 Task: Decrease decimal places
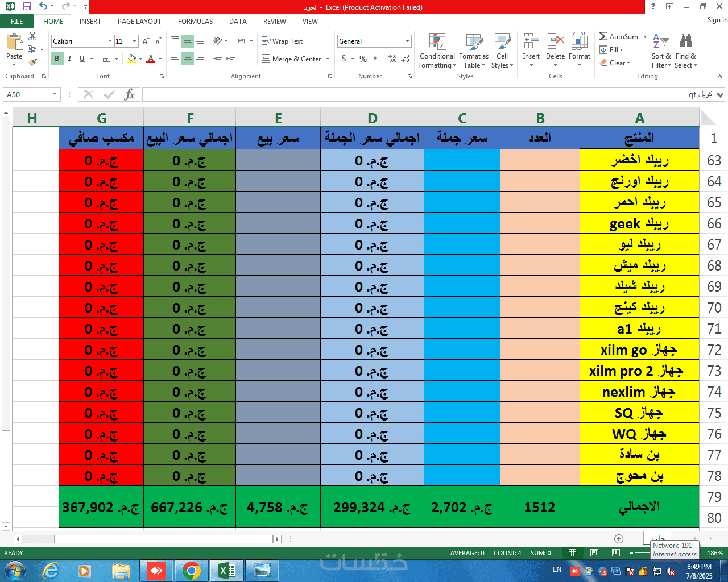tap(406, 59)
